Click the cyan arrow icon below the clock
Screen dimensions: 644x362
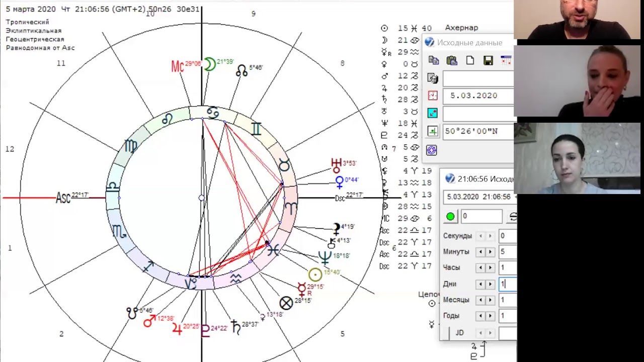(x=432, y=113)
